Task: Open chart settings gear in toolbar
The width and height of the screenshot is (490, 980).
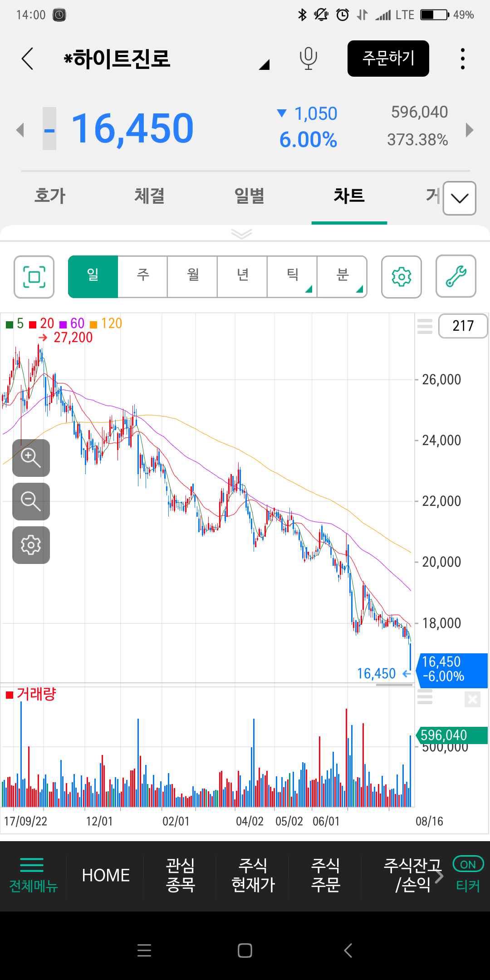Action: point(401,277)
